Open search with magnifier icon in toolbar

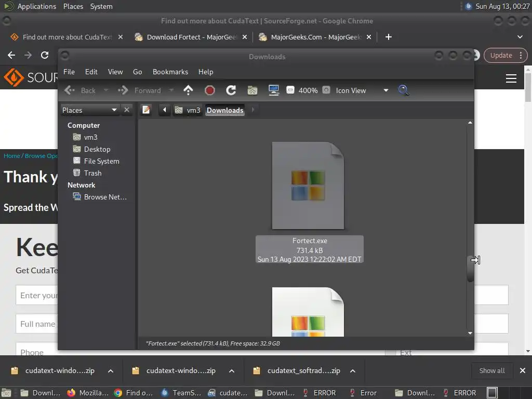tap(403, 90)
